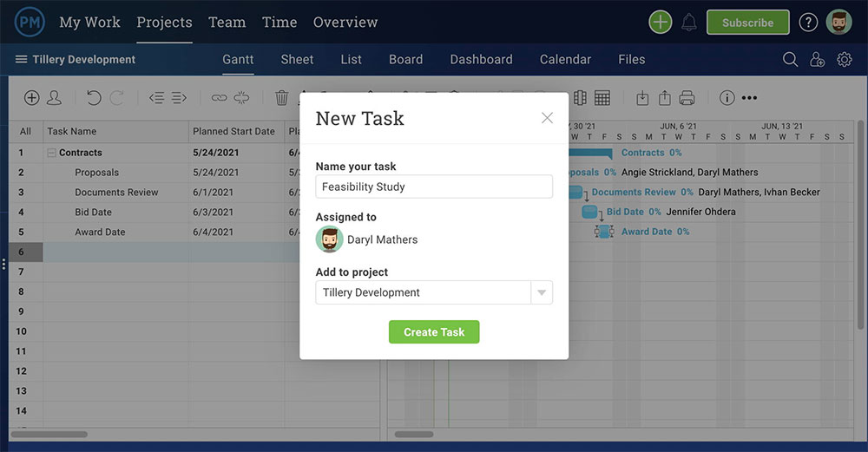Click the Planned Start Date column header

(236, 131)
